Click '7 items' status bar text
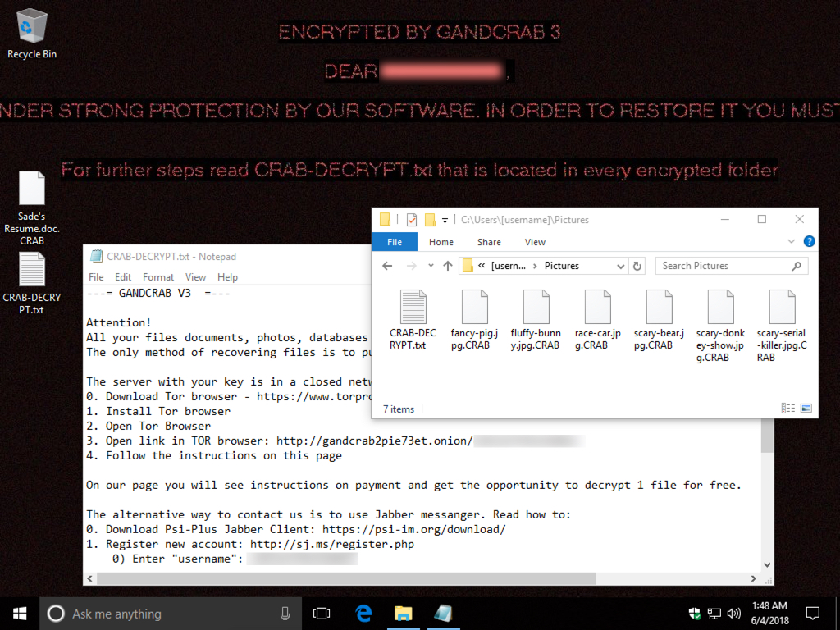Screen dimensions: 840x630 399,409
